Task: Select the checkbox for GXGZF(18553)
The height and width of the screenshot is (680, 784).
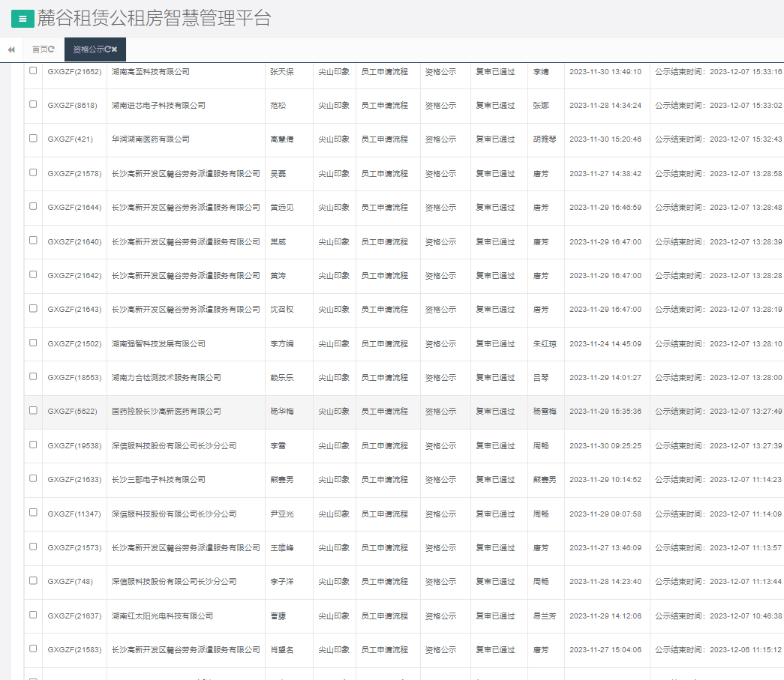Action: [x=33, y=376]
